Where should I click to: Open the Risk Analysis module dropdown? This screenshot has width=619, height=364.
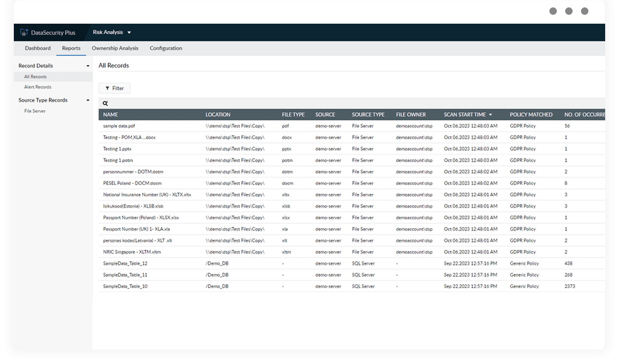tap(129, 32)
